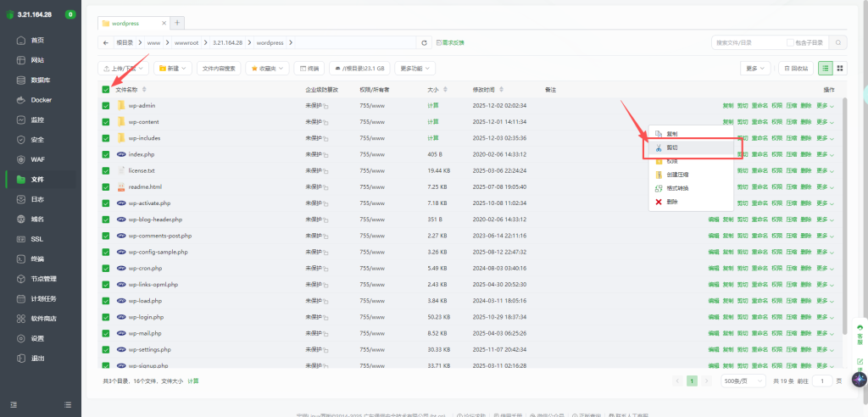Viewport: 868px width, 417px height.
Task: Go to 网站 in the sidebar
Action: (37, 60)
